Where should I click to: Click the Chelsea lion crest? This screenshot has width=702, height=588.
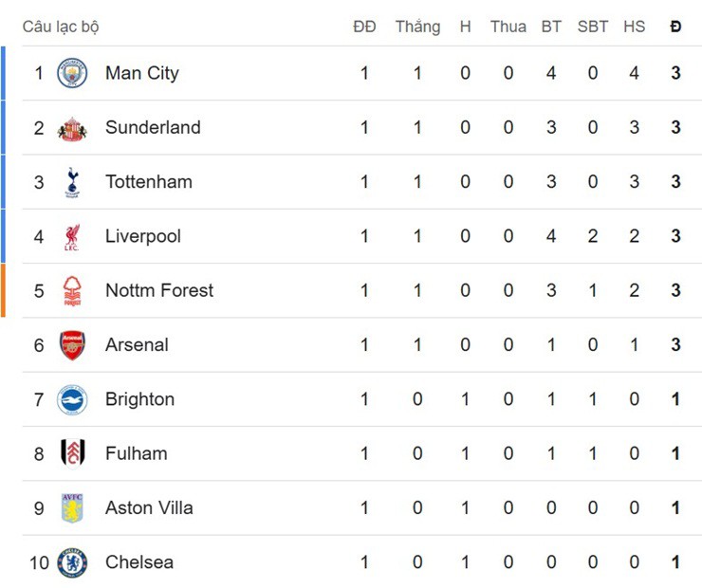[x=72, y=562]
